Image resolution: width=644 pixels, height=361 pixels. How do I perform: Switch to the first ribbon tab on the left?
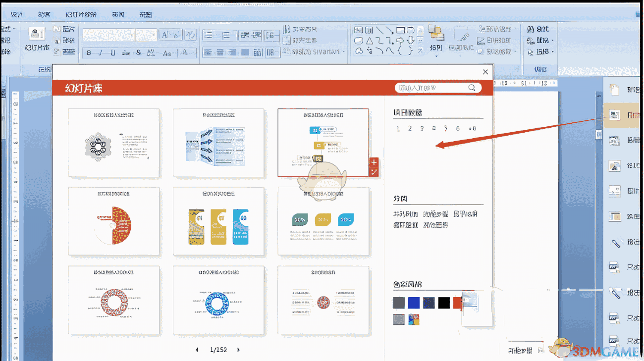(x=16, y=14)
